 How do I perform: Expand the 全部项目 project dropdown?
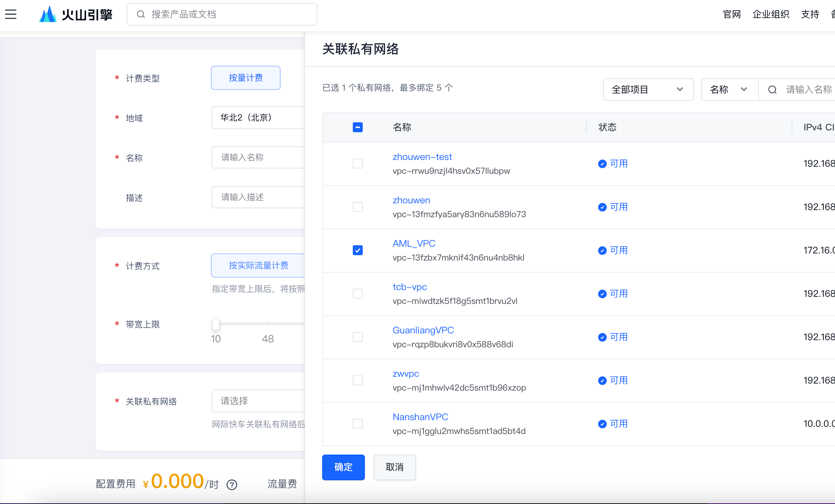point(648,90)
